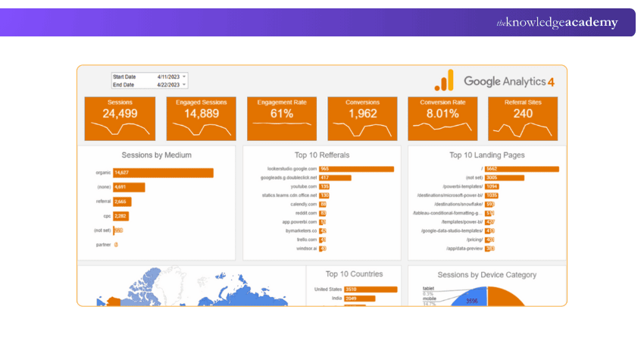
Task: Open the End Date dropdown arrow
Action: tap(184, 85)
